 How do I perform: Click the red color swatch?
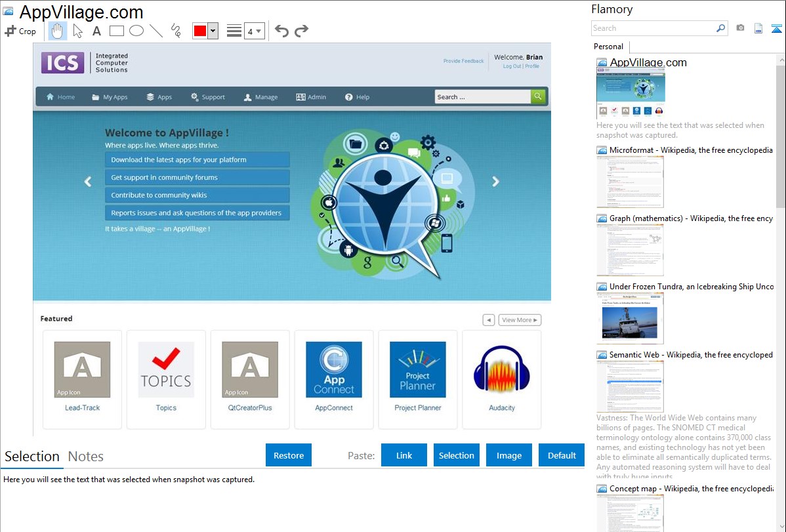click(x=200, y=31)
